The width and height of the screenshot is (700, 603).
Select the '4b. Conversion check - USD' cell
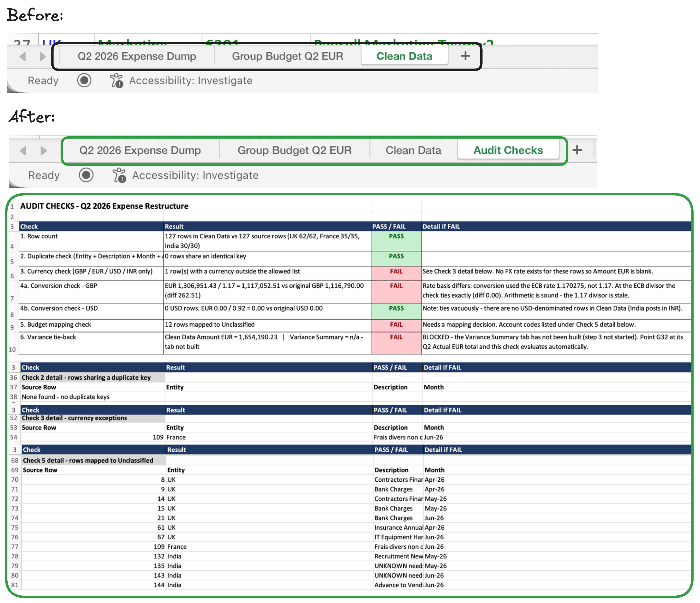(91, 311)
